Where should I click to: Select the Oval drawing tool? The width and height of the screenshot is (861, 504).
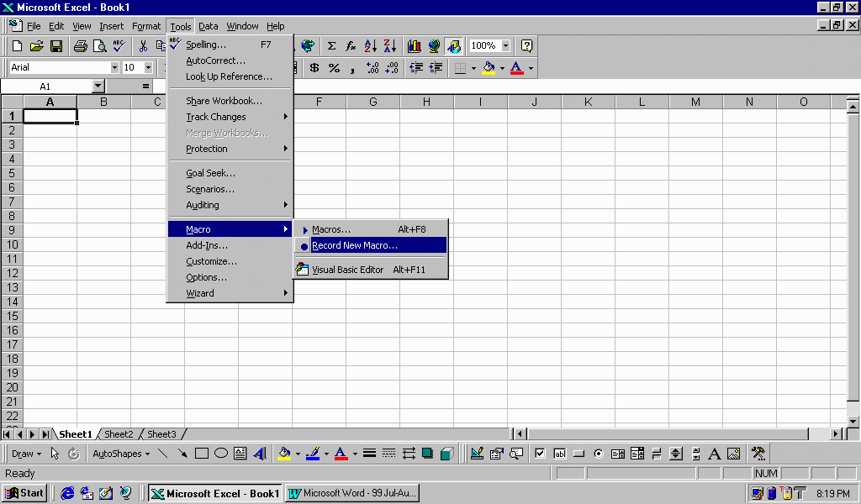point(221,454)
